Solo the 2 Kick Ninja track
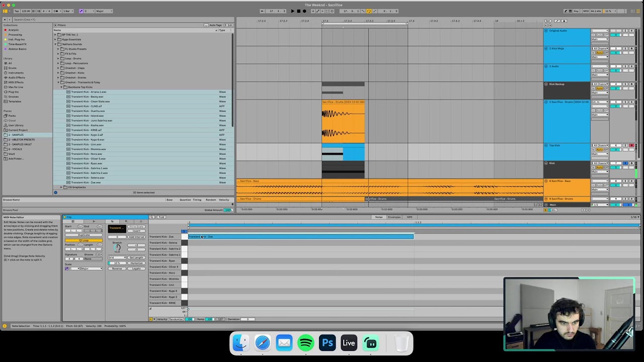The height and width of the screenshot is (362, 644). pos(626,48)
